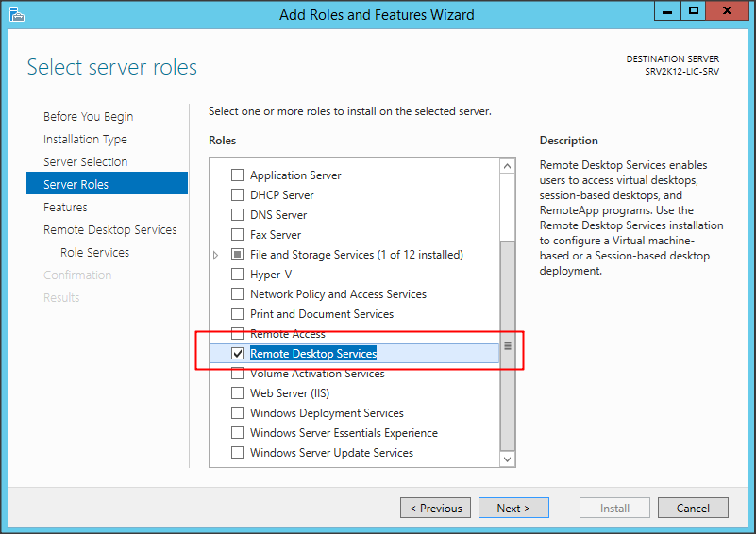756x534 pixels.
Task: Minimize the Add Roles wizard window
Action: pos(665,12)
